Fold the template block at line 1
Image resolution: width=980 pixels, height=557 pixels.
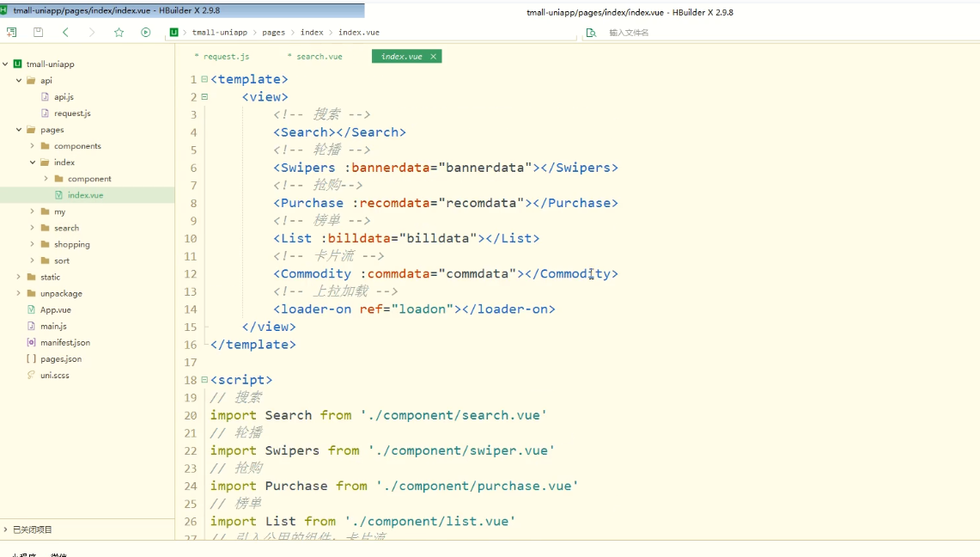[204, 79]
